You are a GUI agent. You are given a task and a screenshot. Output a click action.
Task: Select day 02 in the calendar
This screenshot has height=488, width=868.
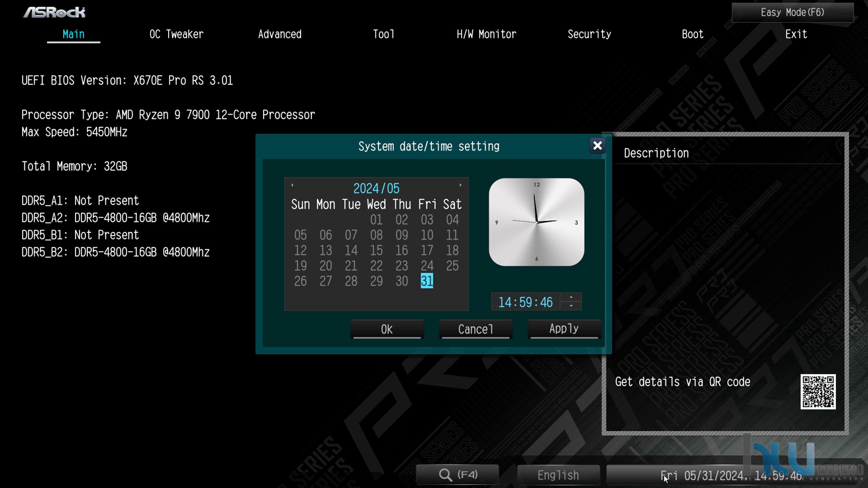click(402, 220)
